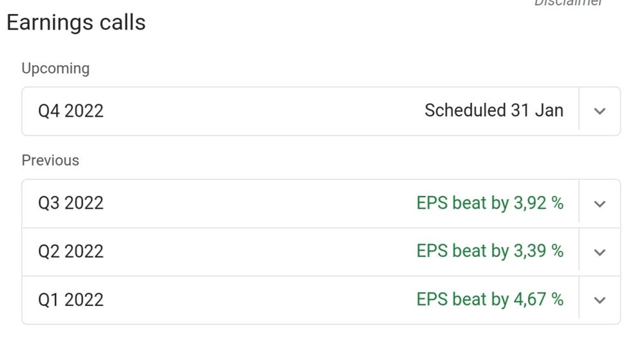Open the Disclaimer link
The height and width of the screenshot is (355, 644).
tap(568, 3)
